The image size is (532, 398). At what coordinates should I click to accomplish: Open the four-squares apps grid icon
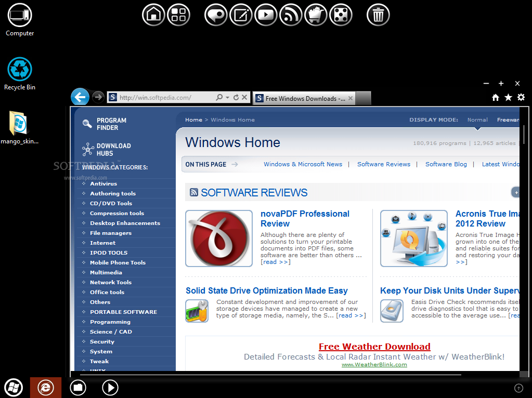tap(178, 15)
